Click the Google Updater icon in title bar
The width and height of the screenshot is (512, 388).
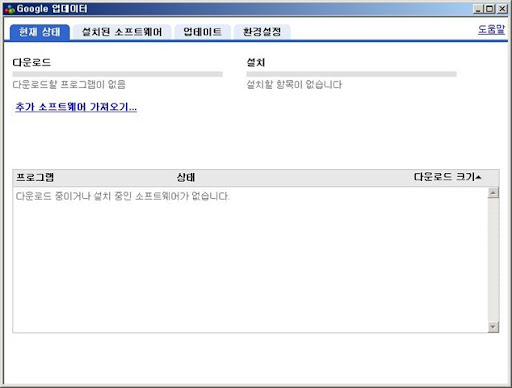click(9, 9)
